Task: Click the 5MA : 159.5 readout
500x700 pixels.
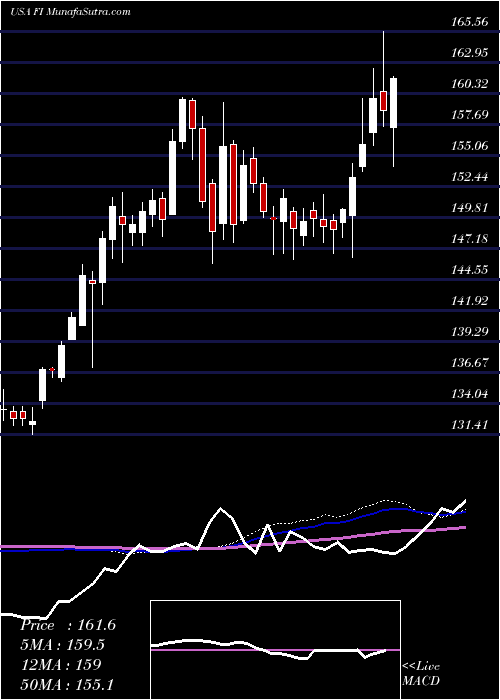Action: click(x=62, y=644)
